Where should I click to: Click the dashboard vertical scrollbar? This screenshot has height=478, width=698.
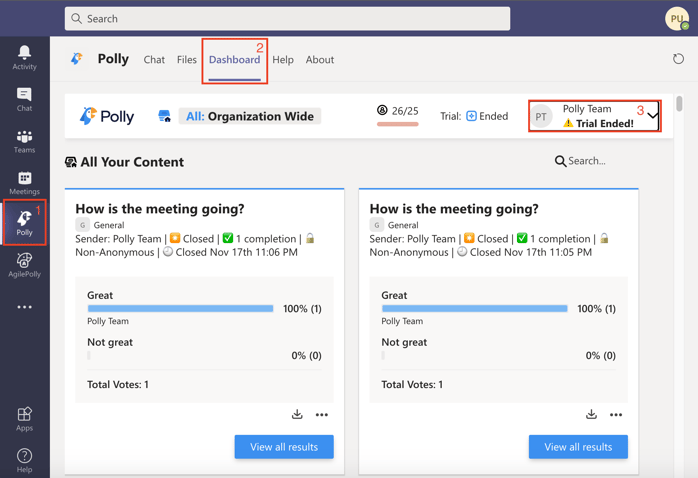(x=679, y=104)
